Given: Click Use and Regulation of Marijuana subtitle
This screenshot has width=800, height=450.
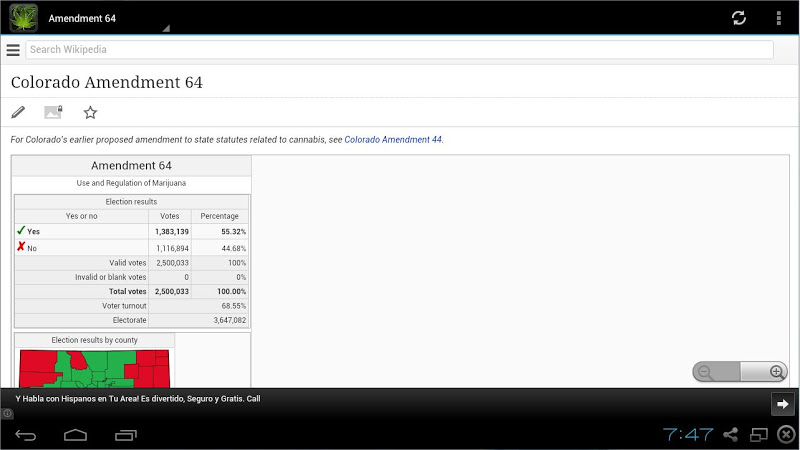Looking at the screenshot, I should click(x=131, y=183).
